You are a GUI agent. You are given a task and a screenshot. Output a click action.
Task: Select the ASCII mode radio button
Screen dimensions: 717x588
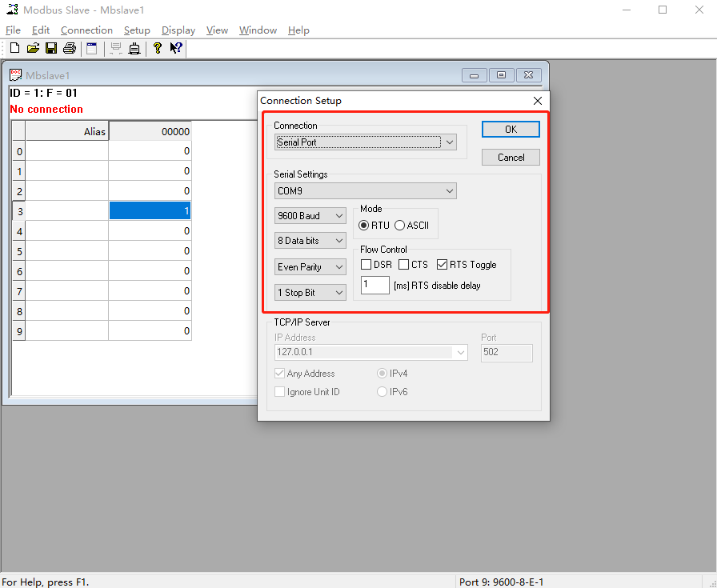click(x=400, y=226)
